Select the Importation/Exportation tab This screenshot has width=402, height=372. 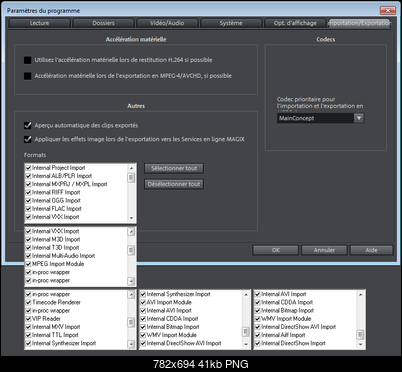359,23
